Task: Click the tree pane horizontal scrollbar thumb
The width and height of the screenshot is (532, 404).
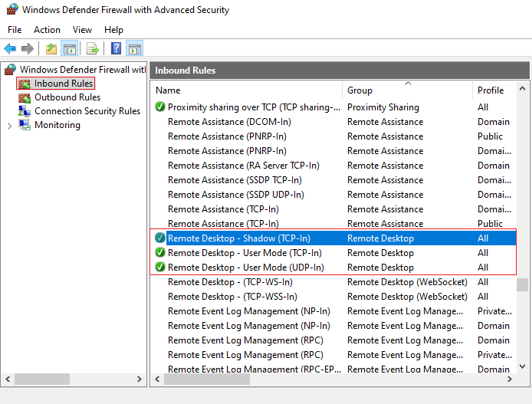Action: (x=42, y=379)
